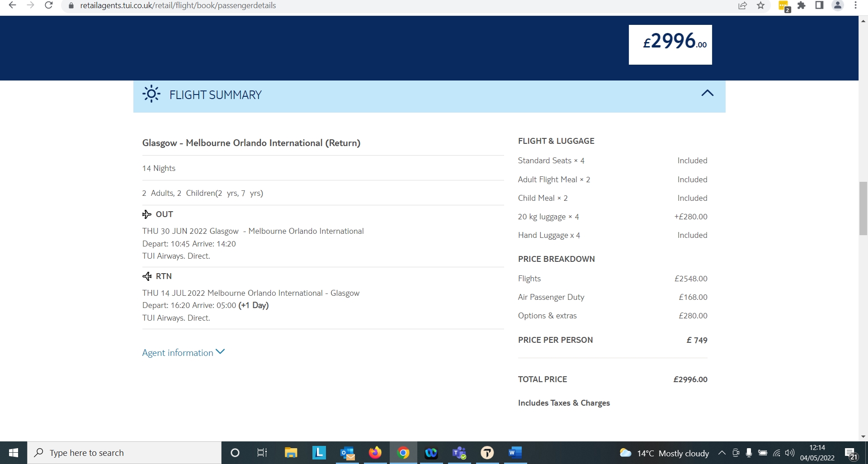Image resolution: width=868 pixels, height=464 pixels.
Task: Check battery status in the tray
Action: pos(763,453)
